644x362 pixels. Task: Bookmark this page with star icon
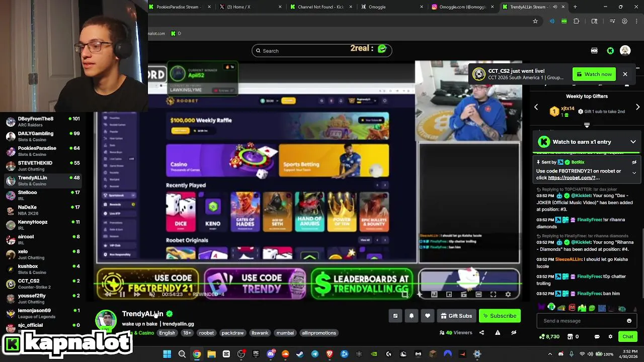coord(535,21)
